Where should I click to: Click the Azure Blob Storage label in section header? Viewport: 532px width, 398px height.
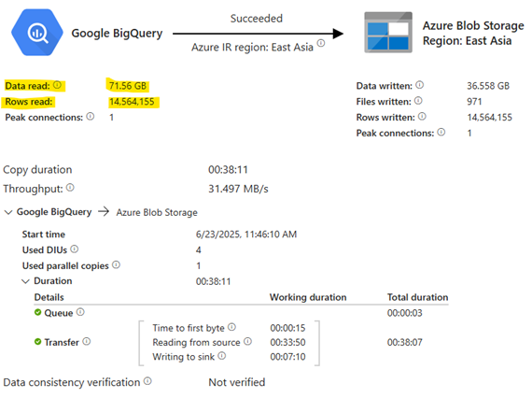[x=157, y=213]
